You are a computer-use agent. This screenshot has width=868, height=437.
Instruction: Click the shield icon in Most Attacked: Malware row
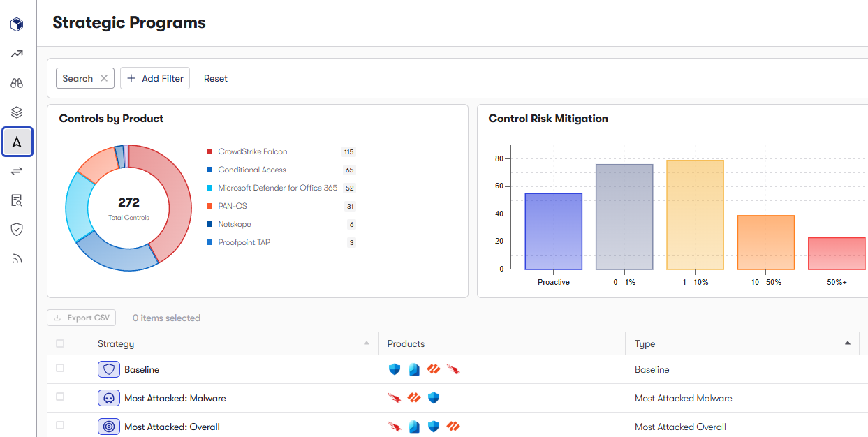click(x=434, y=398)
